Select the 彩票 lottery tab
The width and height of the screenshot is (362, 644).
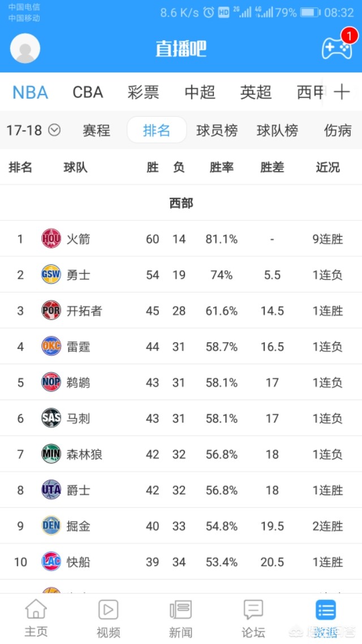tap(143, 92)
